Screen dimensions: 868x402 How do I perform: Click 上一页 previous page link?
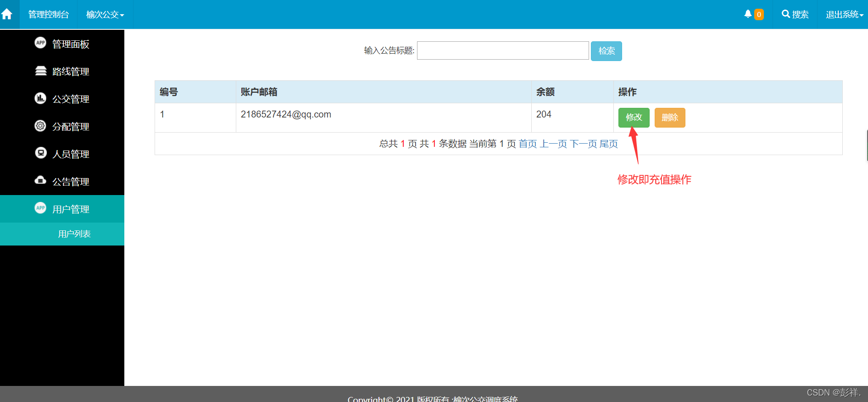coord(553,144)
